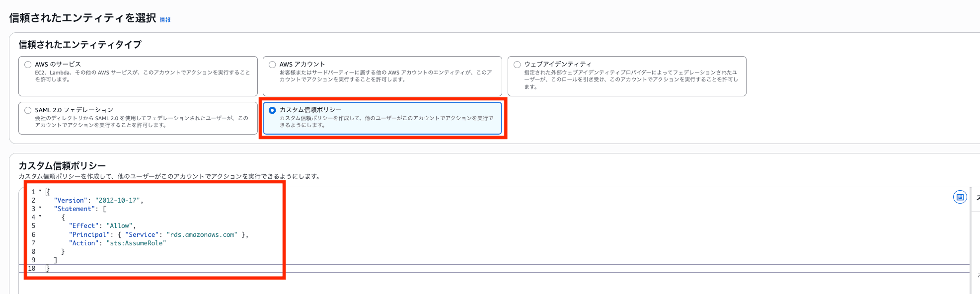Click line number 2 in the gutter
This screenshot has width=980, height=294.
click(34, 201)
